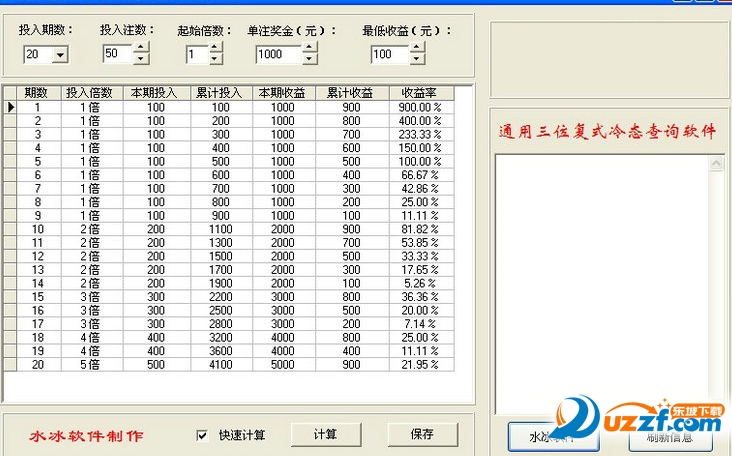The width and height of the screenshot is (732, 456).
Task: Click the 900.00 % cell
Action: pyautogui.click(x=421, y=107)
